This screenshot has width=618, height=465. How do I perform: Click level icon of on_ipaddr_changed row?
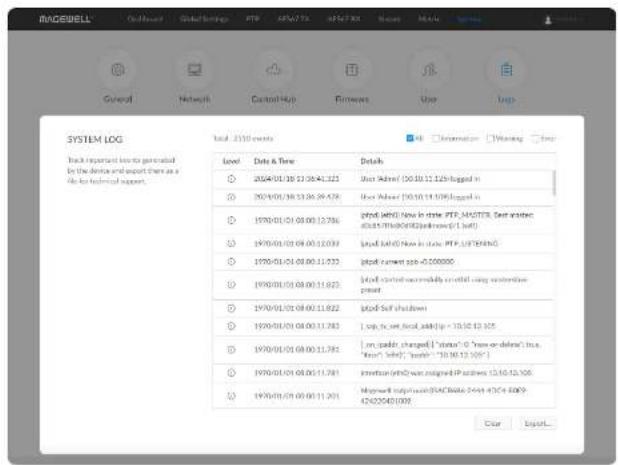[x=231, y=350]
